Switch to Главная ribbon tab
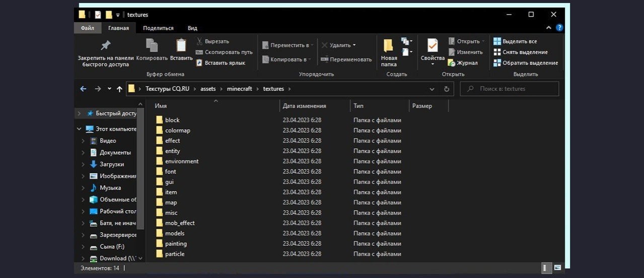This screenshot has width=644, height=278. (118, 28)
